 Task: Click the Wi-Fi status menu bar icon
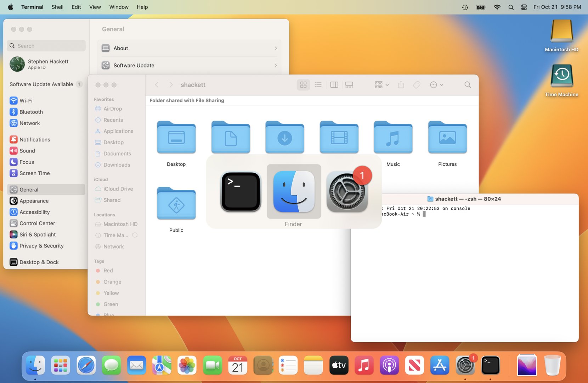[497, 7]
